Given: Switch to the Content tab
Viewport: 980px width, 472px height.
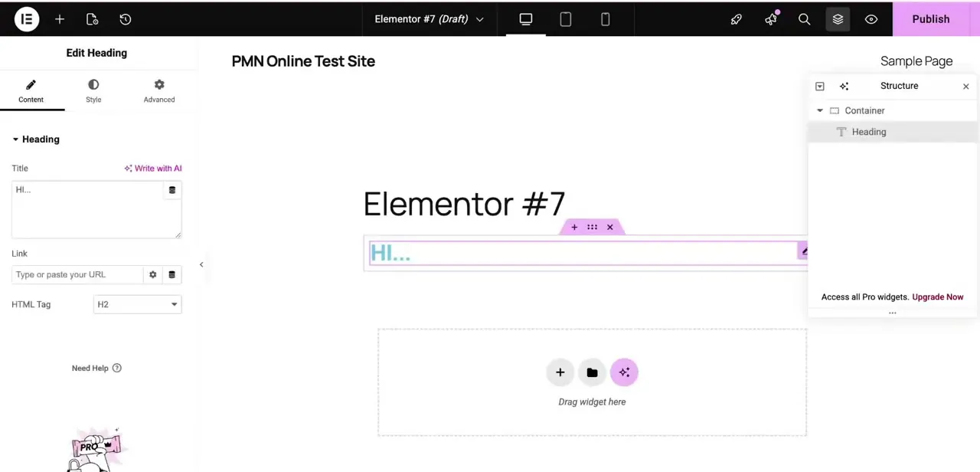Looking at the screenshot, I should (x=31, y=91).
